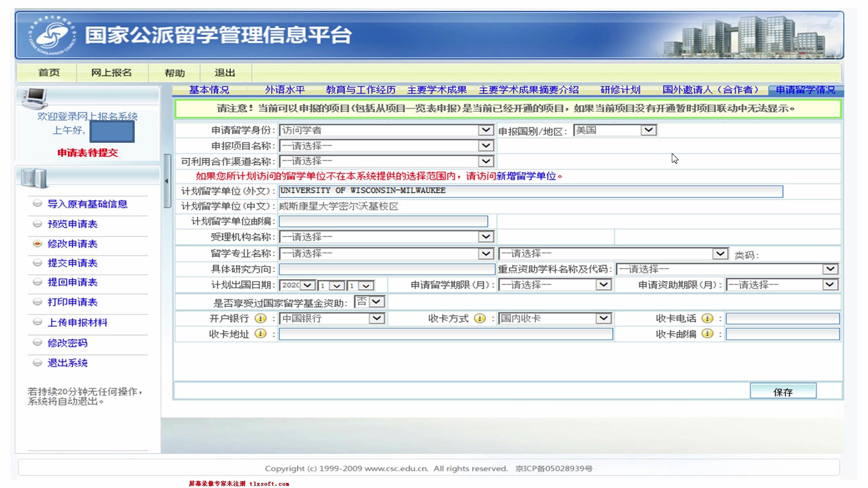
Task: Switch to the 研修计划 tab
Action: pos(620,90)
